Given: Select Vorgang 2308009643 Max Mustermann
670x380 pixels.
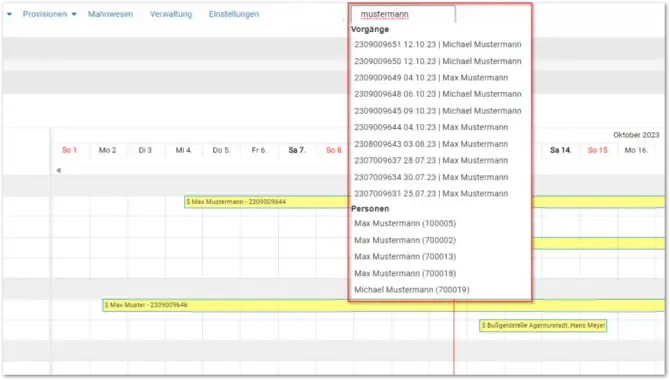Looking at the screenshot, I should (431, 144).
